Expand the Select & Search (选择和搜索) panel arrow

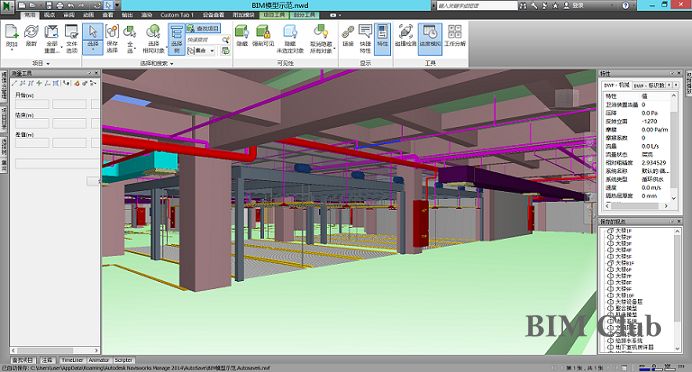[172, 64]
